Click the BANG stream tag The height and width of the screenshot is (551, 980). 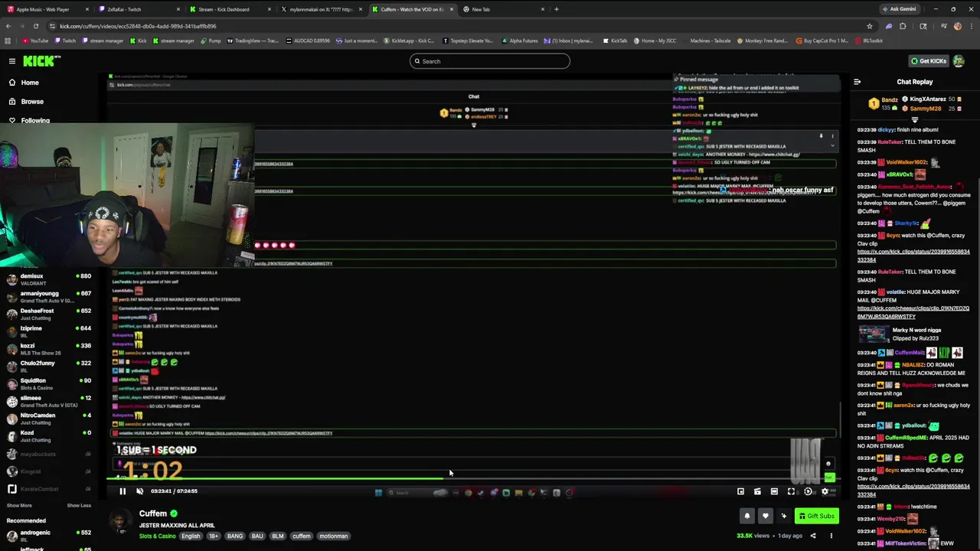[235, 536]
